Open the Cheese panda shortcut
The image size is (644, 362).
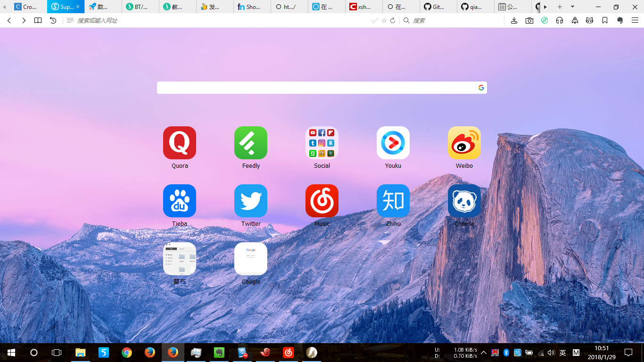tap(464, 201)
